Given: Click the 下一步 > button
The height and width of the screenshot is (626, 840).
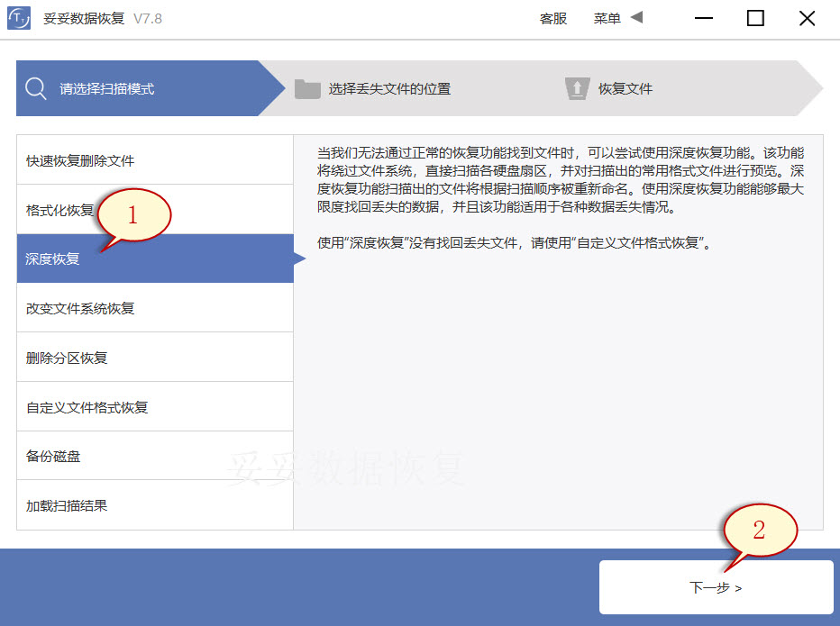Looking at the screenshot, I should pos(716,587).
